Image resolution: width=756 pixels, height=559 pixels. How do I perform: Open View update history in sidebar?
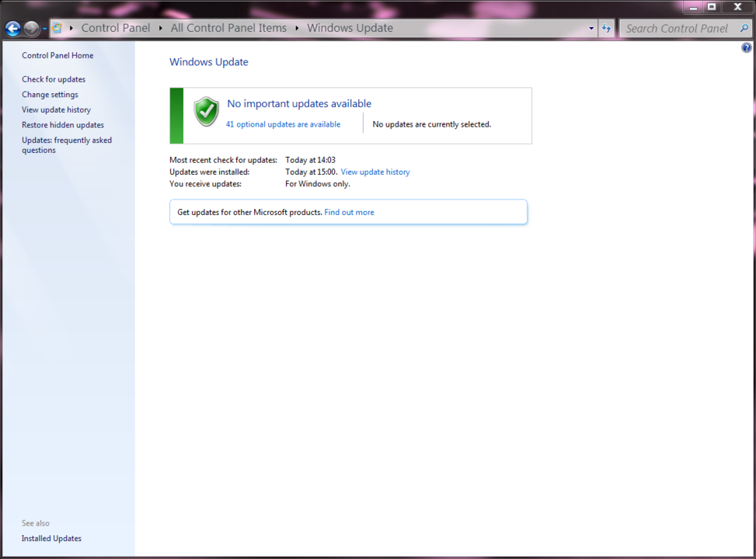pyautogui.click(x=56, y=110)
